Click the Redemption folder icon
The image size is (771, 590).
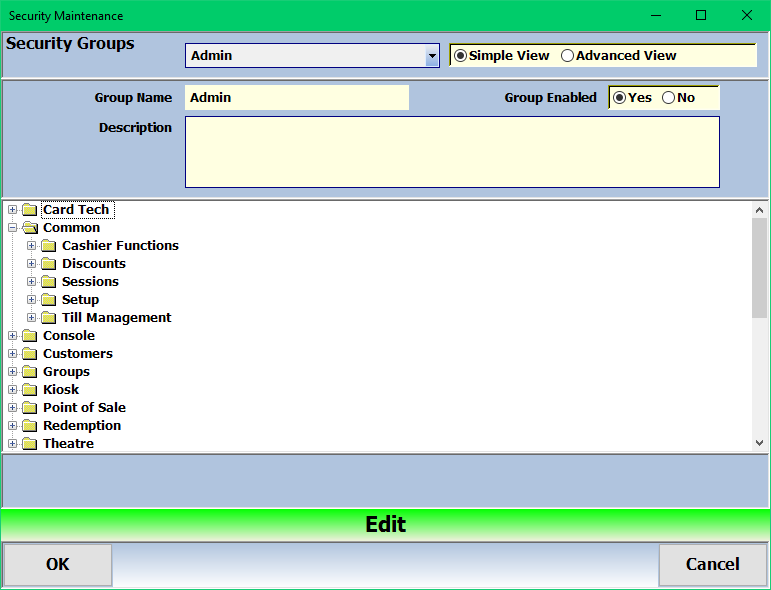(29, 426)
